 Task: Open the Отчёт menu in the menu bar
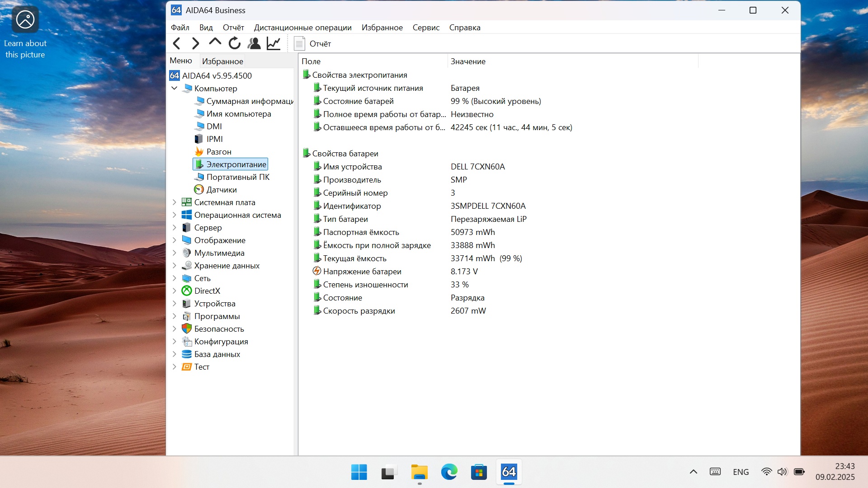[233, 28]
